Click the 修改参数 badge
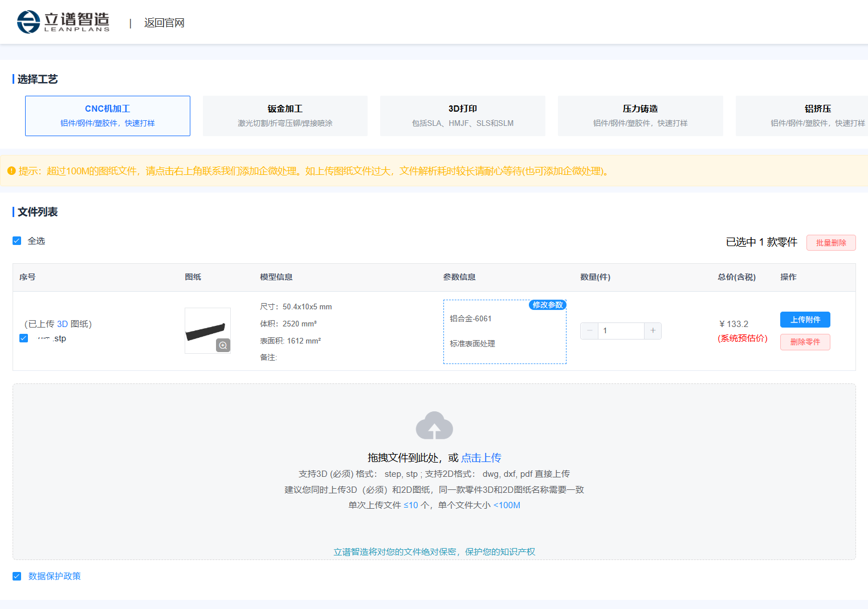The image size is (868, 609). click(x=548, y=305)
